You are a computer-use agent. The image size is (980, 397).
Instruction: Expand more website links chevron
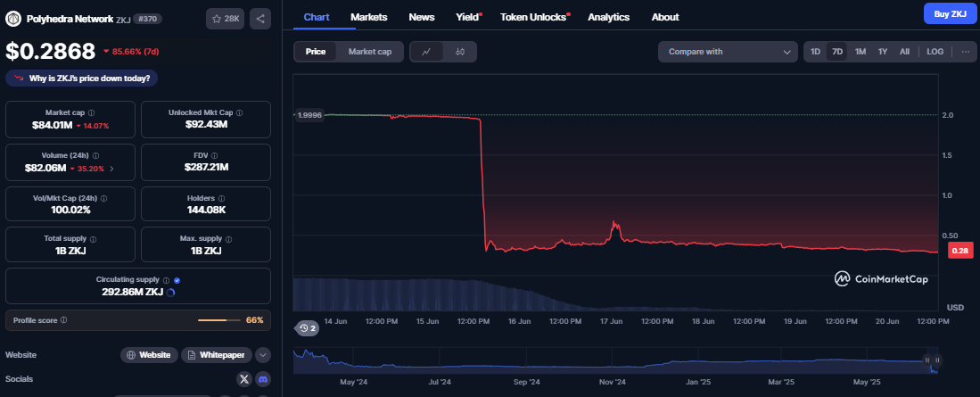pyautogui.click(x=263, y=355)
